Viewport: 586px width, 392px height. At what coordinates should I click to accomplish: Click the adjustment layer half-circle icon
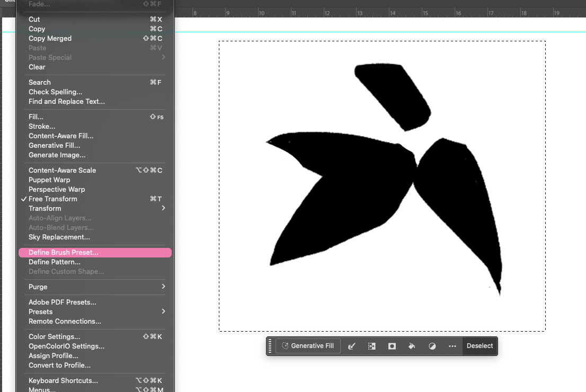click(432, 346)
